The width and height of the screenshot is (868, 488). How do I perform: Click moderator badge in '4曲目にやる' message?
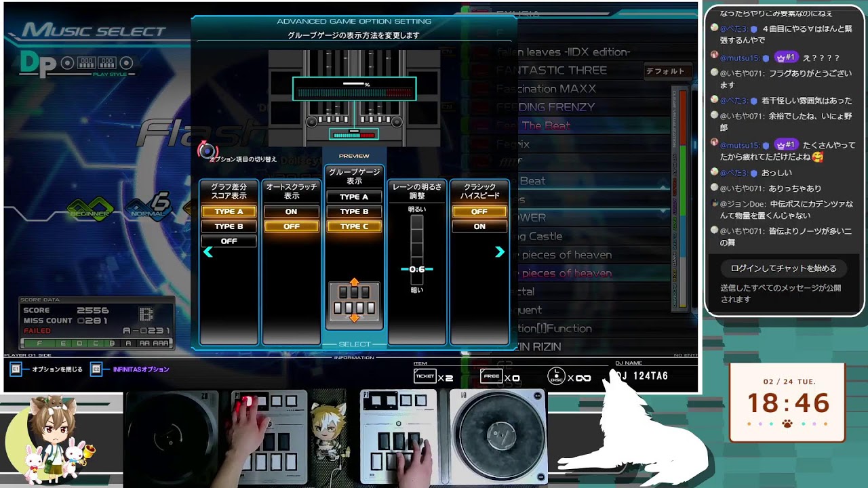pos(753,28)
